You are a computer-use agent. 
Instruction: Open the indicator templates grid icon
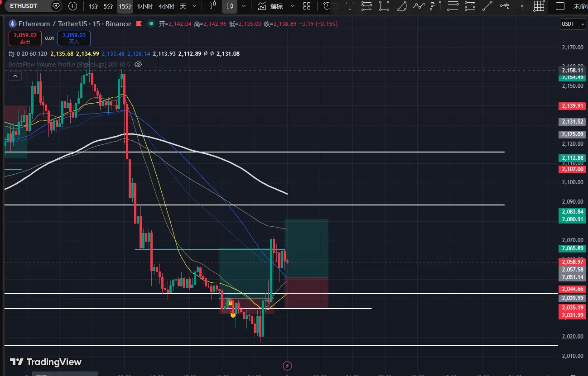(x=307, y=6)
